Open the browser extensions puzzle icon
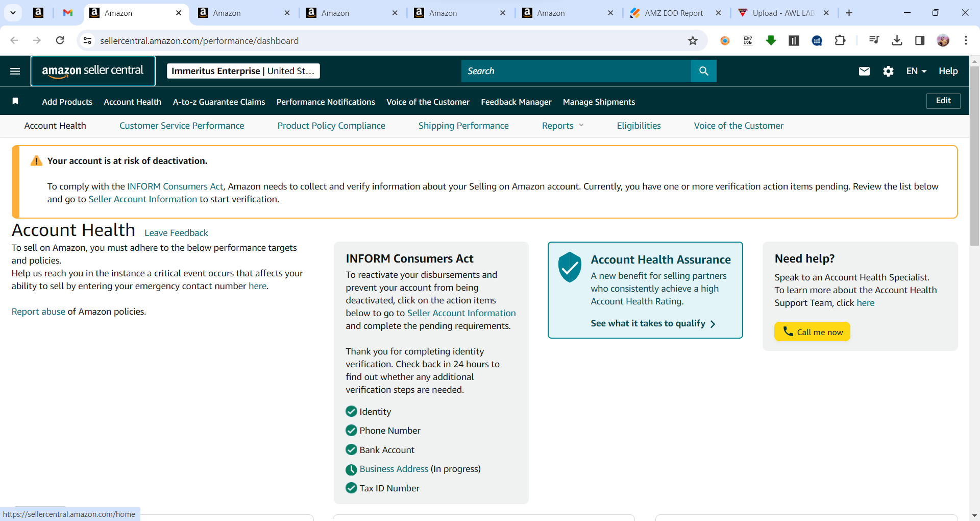The width and height of the screenshot is (980, 521). [840, 40]
